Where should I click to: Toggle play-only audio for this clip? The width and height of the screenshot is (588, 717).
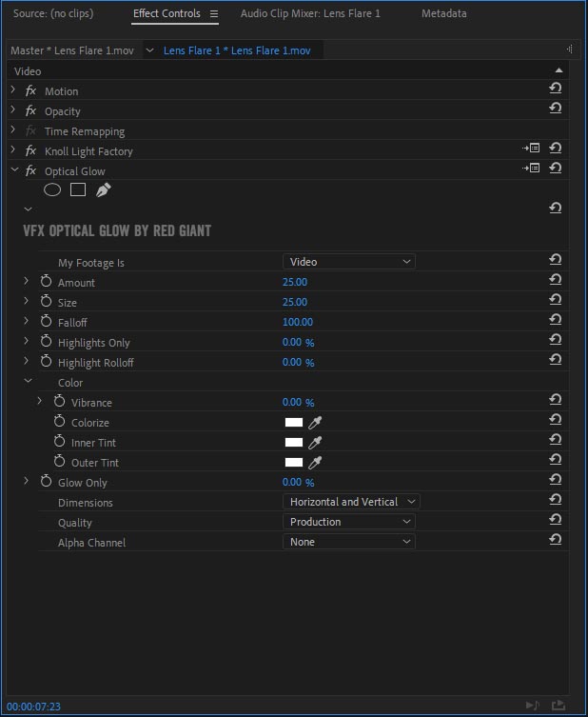pos(533,706)
